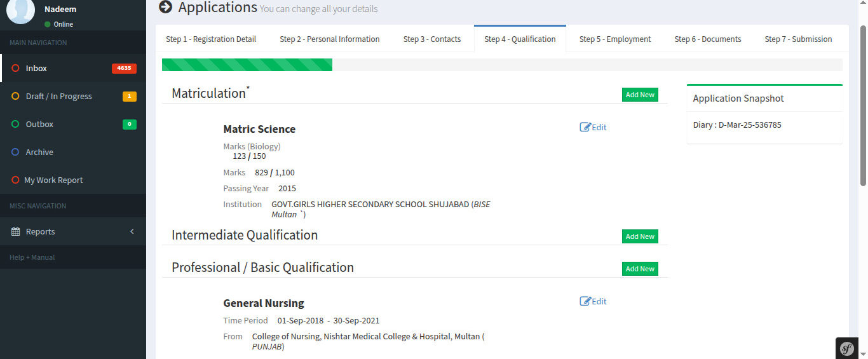Screen dimensions: 868x359
Task: Click the Biology marks 123 / 150
Action: point(249,156)
